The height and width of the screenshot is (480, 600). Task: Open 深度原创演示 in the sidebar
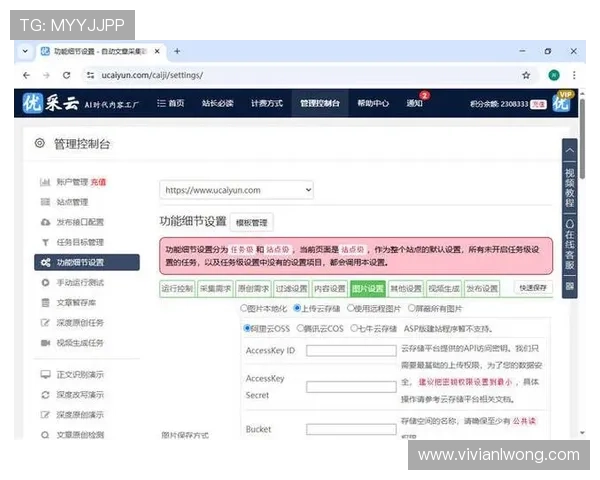(72, 415)
